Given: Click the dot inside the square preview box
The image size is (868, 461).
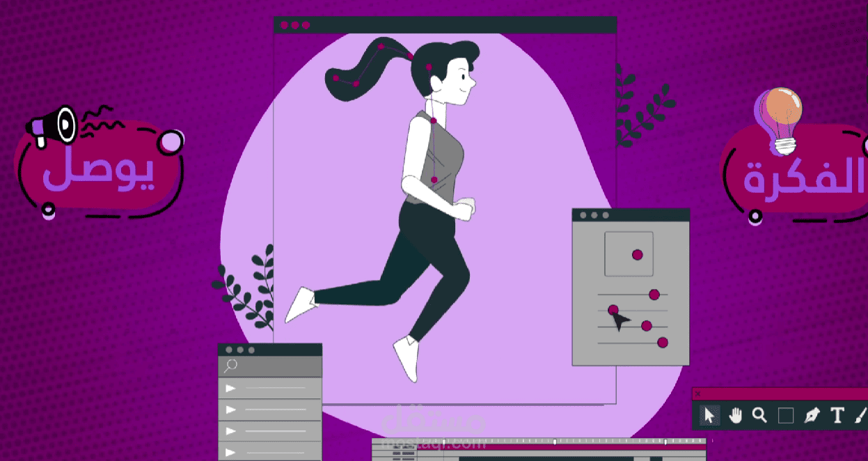Looking at the screenshot, I should click(638, 255).
